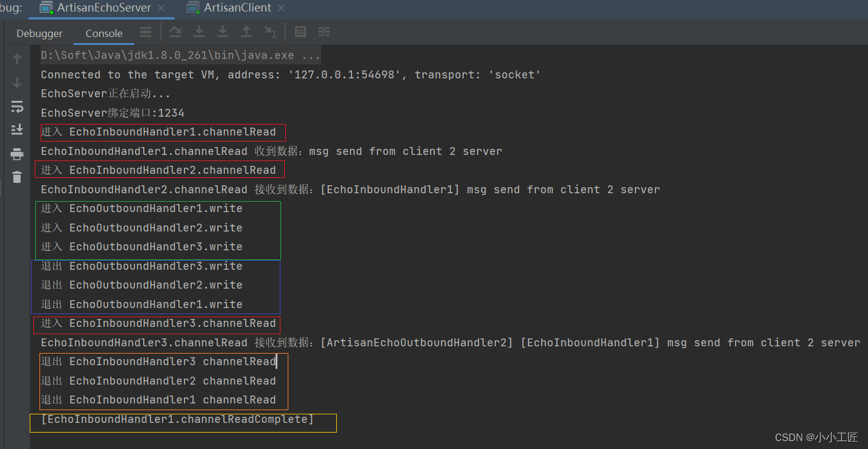The image size is (868, 449).
Task: Click the java.exe command line
Action: pyautogui.click(x=180, y=55)
